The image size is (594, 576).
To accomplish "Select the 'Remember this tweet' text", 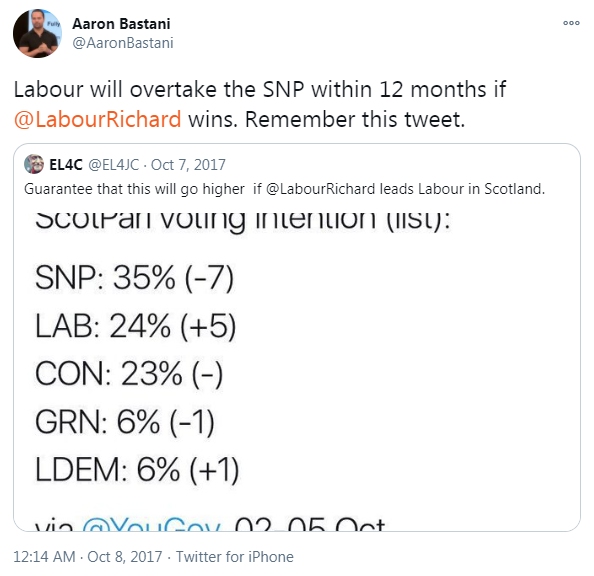I will pyautogui.click(x=355, y=119).
